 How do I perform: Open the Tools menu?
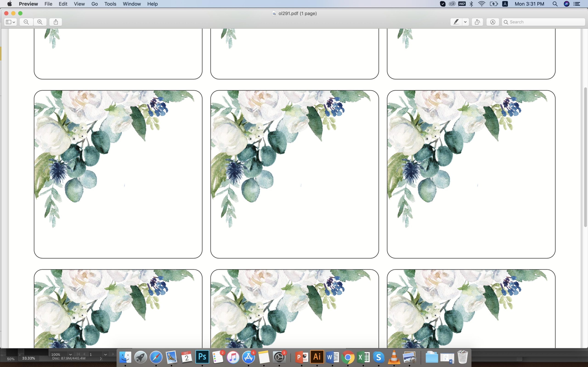click(110, 4)
